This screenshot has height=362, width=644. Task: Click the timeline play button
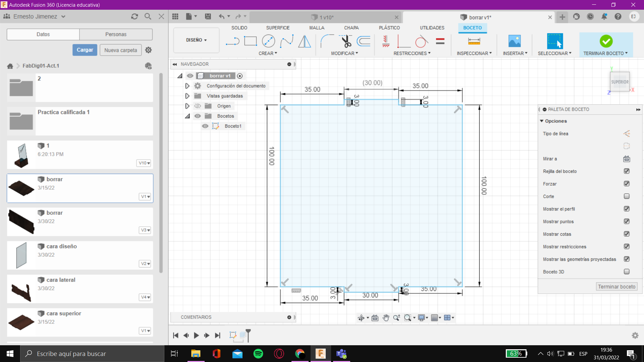196,335
